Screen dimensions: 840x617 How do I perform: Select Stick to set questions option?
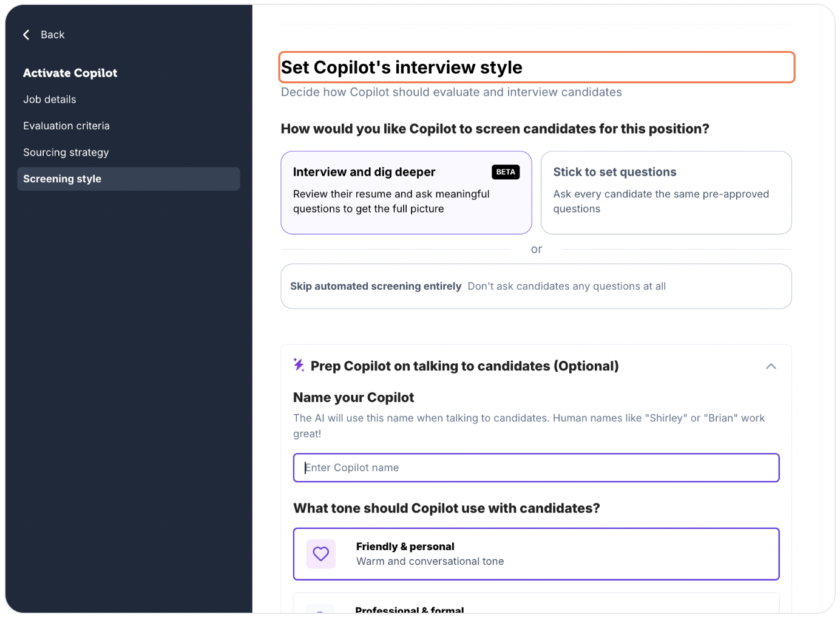666,193
